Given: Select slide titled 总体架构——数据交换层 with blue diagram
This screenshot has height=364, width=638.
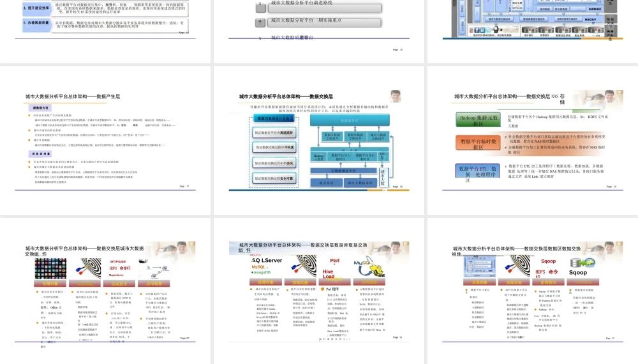Looking at the screenshot, I should point(318,140).
